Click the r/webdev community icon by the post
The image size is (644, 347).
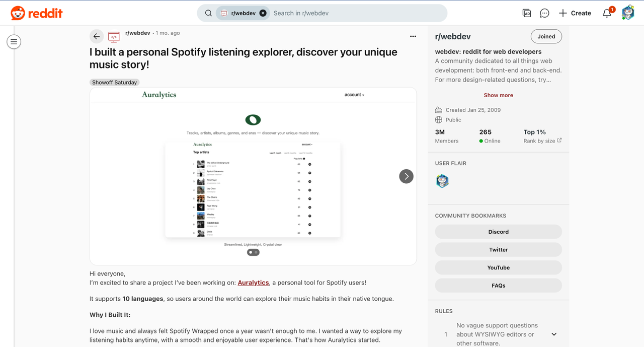[114, 36]
